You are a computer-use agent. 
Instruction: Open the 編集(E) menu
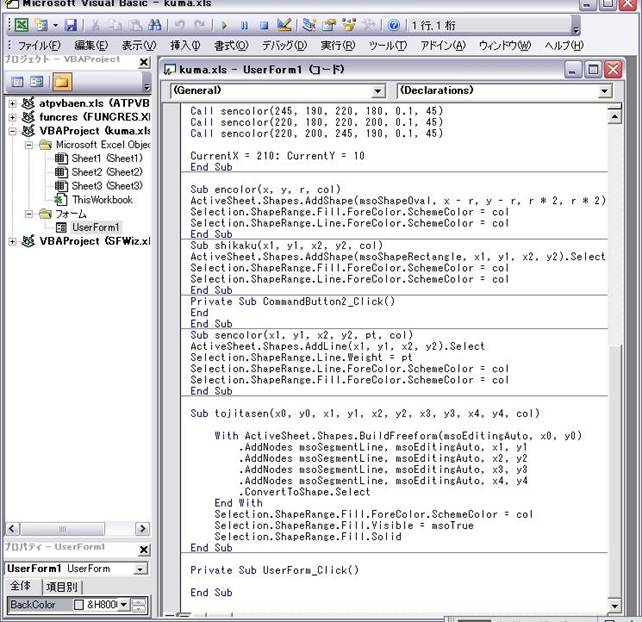pyautogui.click(x=91, y=45)
